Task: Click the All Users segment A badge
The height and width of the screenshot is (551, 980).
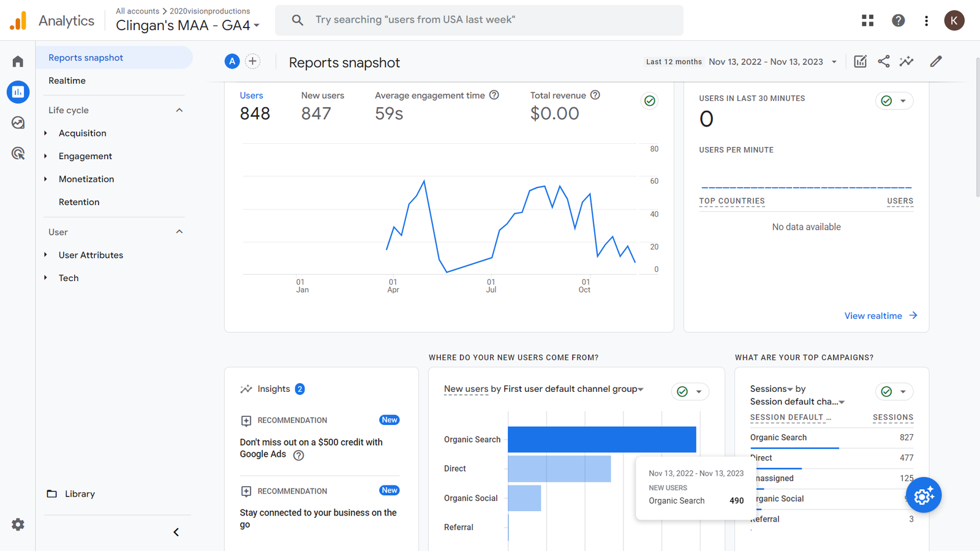Action: pyautogui.click(x=232, y=61)
